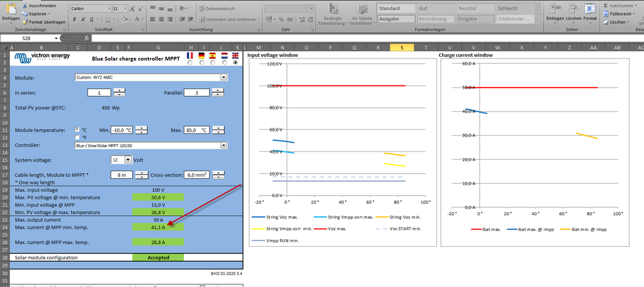Increase font size with large A icon
Image resolution: width=644 pixels, height=287 pixels.
tap(132, 8)
